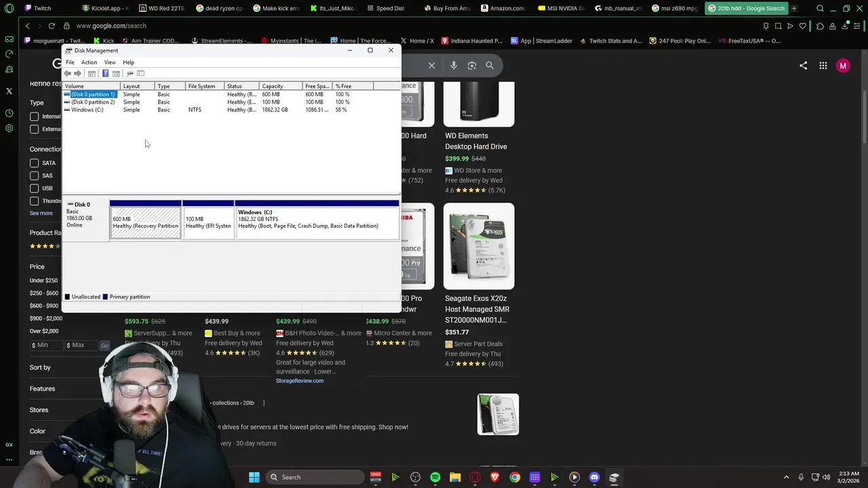Open Google apps grid

point(823,66)
